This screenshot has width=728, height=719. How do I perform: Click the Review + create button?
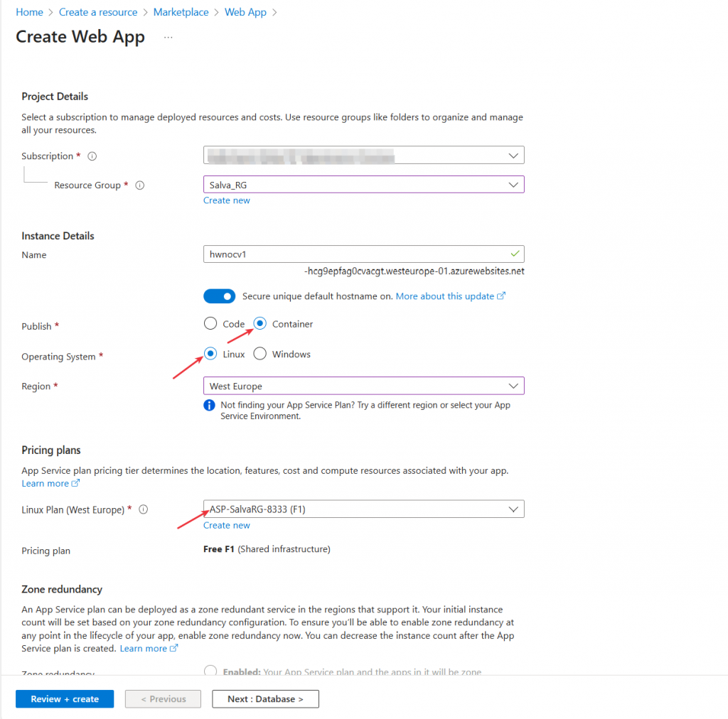point(65,699)
